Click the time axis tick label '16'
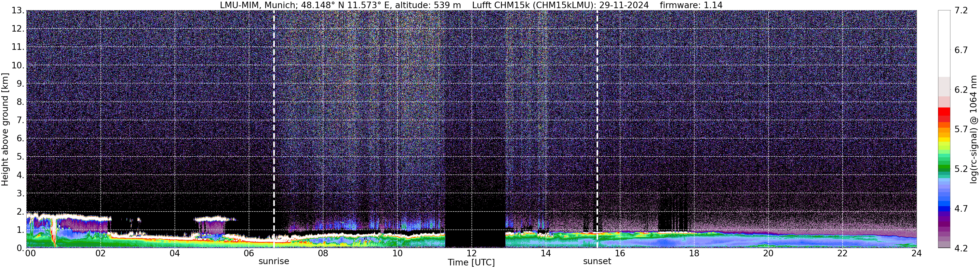980x269 pixels. 620,254
